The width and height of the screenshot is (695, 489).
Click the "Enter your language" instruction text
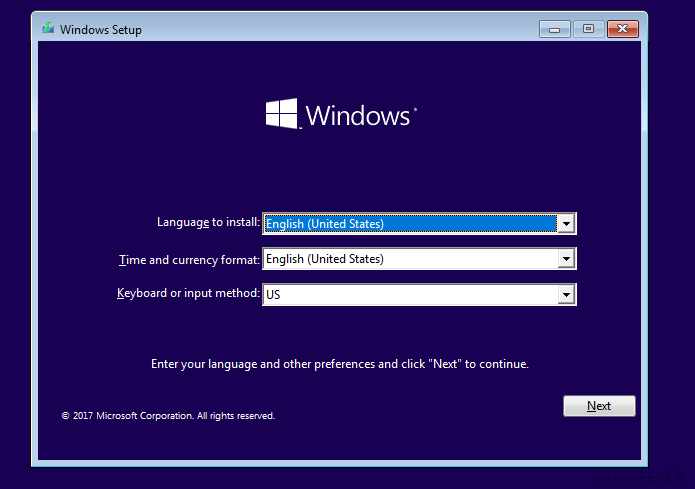[340, 364]
